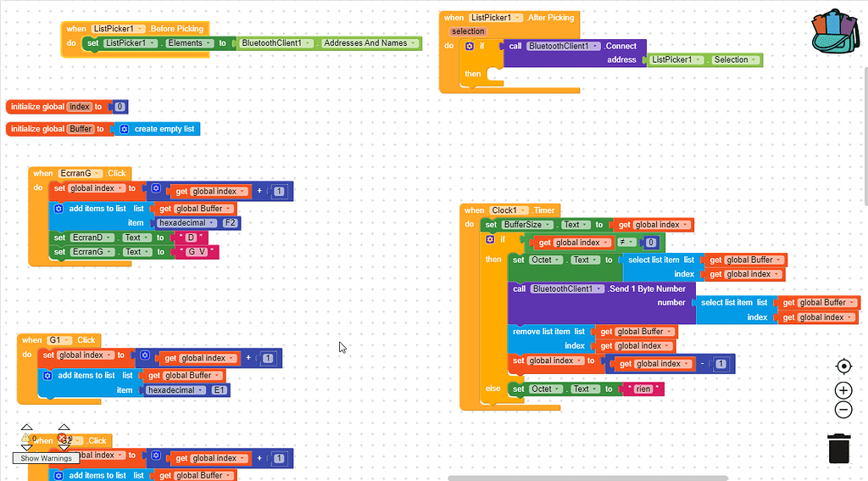Click the horizontal scrollbar at bottom
This screenshot has width=868, height=481.
587,478
